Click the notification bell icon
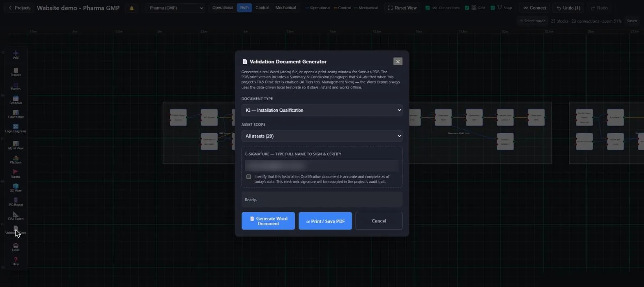 (x=131, y=8)
